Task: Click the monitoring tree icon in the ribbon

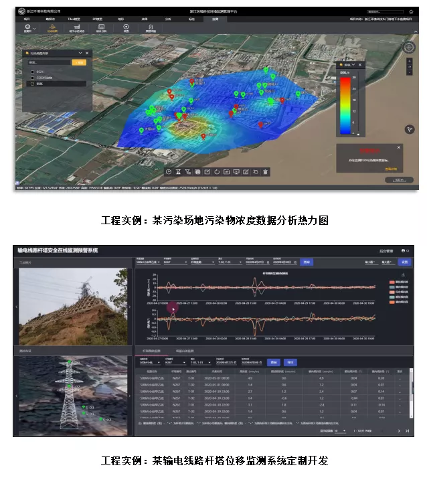Action: click(x=27, y=27)
